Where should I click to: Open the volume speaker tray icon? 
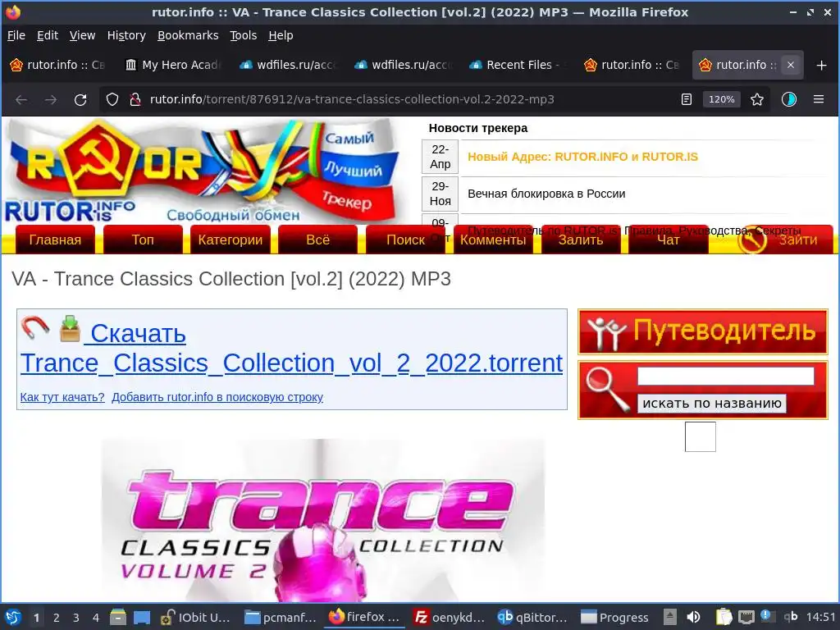(x=693, y=618)
